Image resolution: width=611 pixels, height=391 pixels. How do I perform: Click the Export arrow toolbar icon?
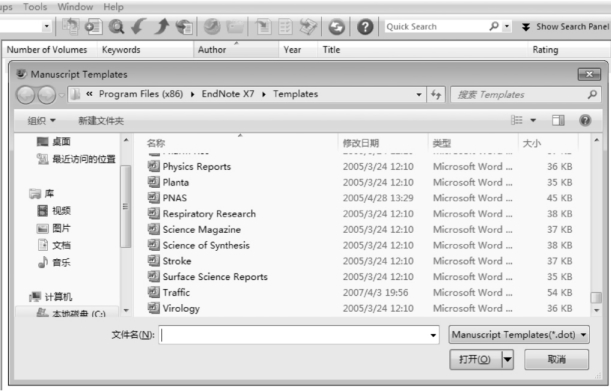point(161,27)
